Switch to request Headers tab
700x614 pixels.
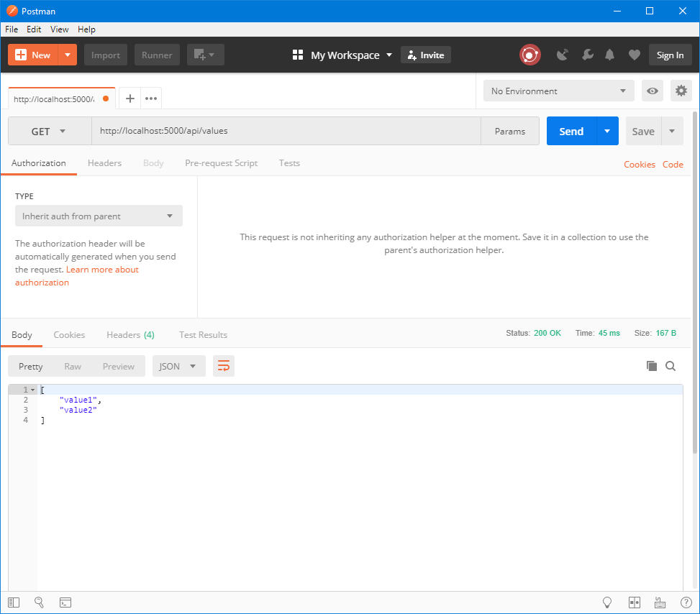[104, 163]
